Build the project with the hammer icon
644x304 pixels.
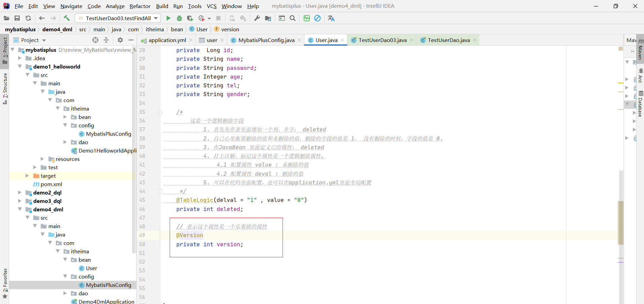click(67, 18)
